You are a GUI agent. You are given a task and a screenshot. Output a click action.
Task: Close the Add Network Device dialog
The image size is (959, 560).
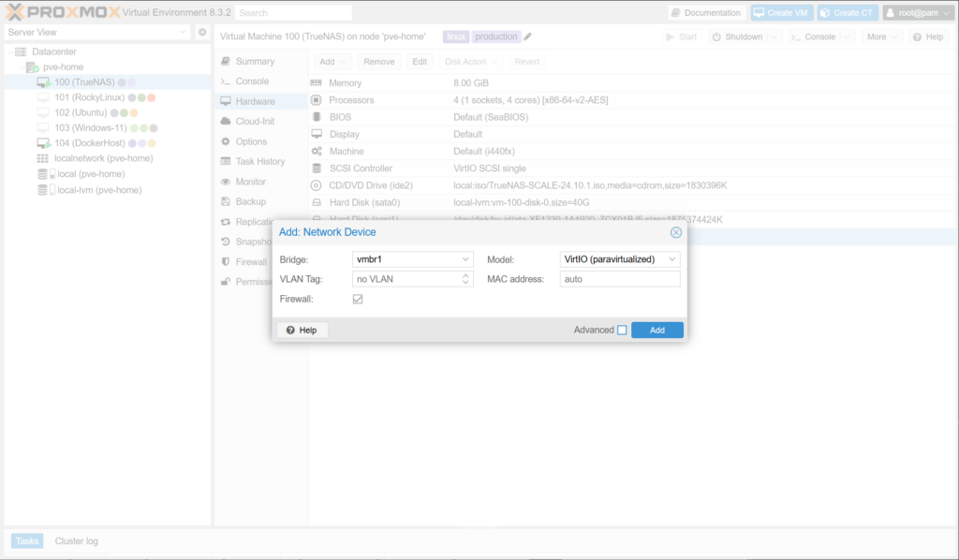click(x=675, y=232)
